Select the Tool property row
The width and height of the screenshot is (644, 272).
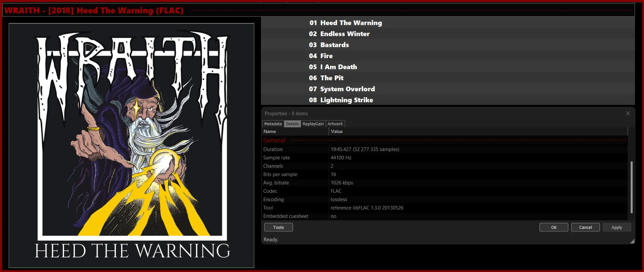(x=445, y=208)
